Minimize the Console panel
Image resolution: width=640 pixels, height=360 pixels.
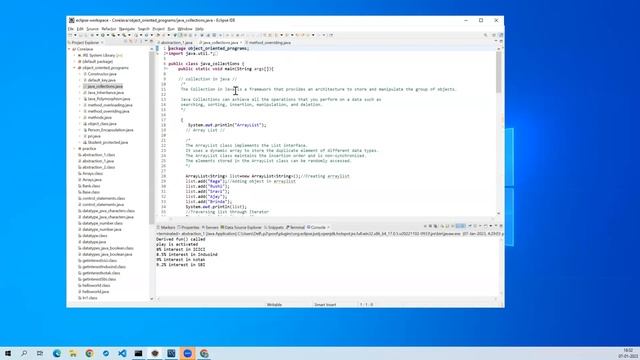(x=496, y=226)
